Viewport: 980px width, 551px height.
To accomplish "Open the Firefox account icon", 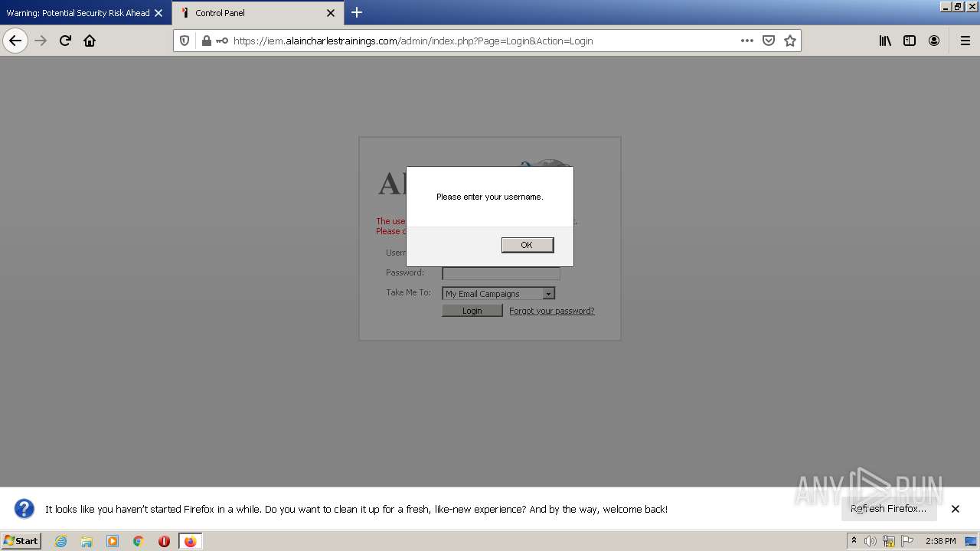I will [934, 41].
